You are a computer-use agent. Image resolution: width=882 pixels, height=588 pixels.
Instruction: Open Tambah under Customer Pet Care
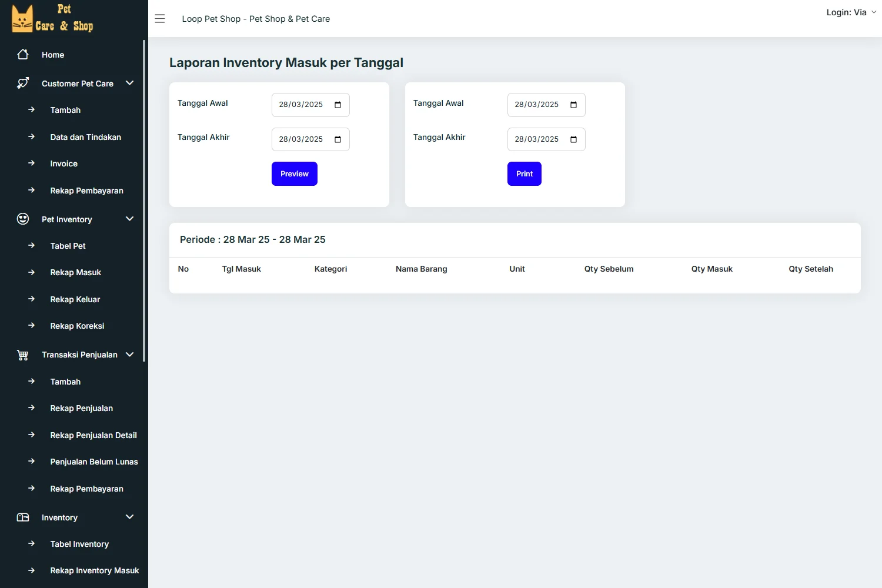coord(65,110)
